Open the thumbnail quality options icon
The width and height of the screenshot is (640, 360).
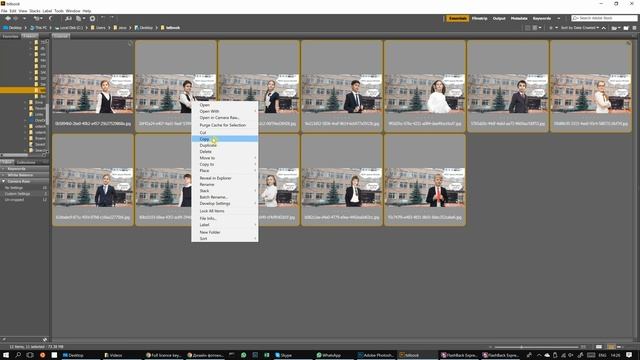(x=536, y=28)
